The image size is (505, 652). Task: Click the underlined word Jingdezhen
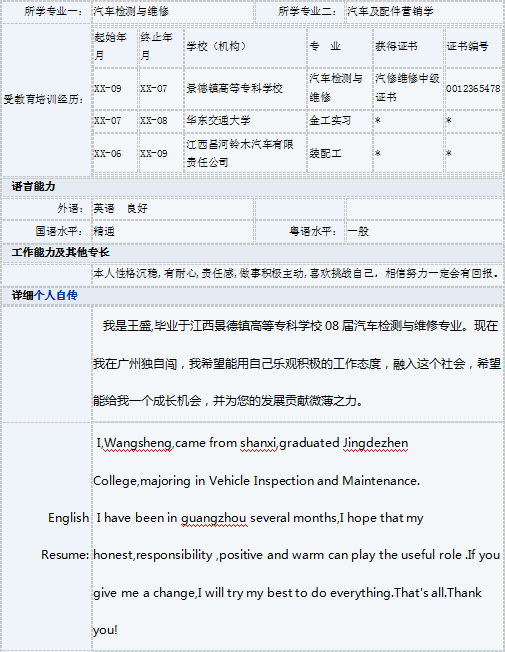[x=375, y=443]
